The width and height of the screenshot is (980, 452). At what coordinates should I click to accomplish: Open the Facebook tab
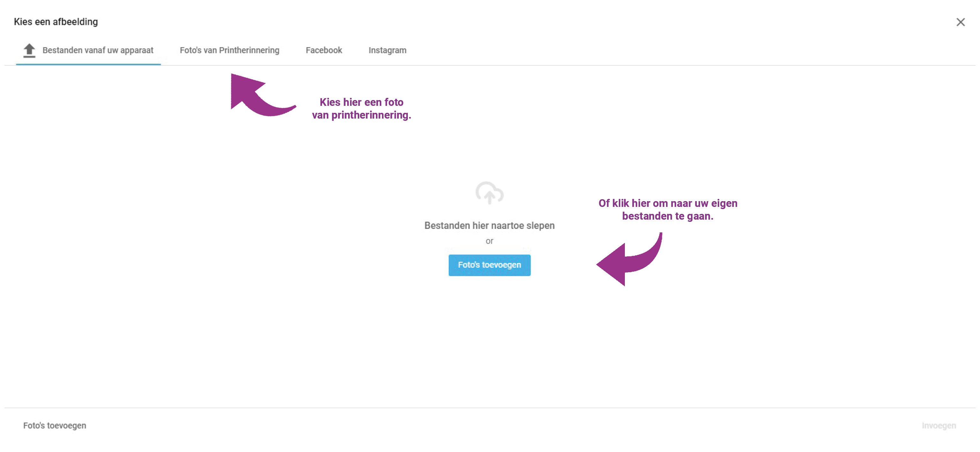(324, 50)
